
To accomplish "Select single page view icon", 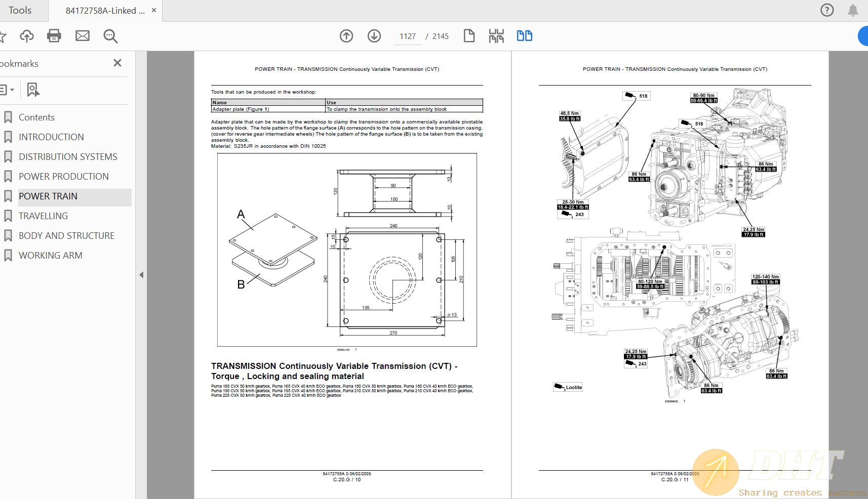I will click(x=469, y=36).
